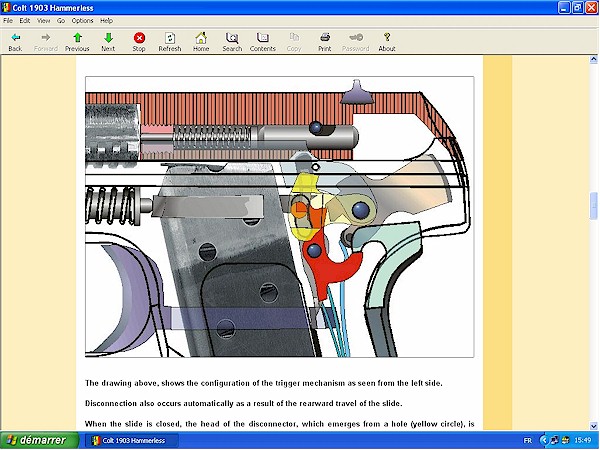Stop loading with the red X icon
Image resolution: width=600 pixels, height=450 pixels.
139,41
